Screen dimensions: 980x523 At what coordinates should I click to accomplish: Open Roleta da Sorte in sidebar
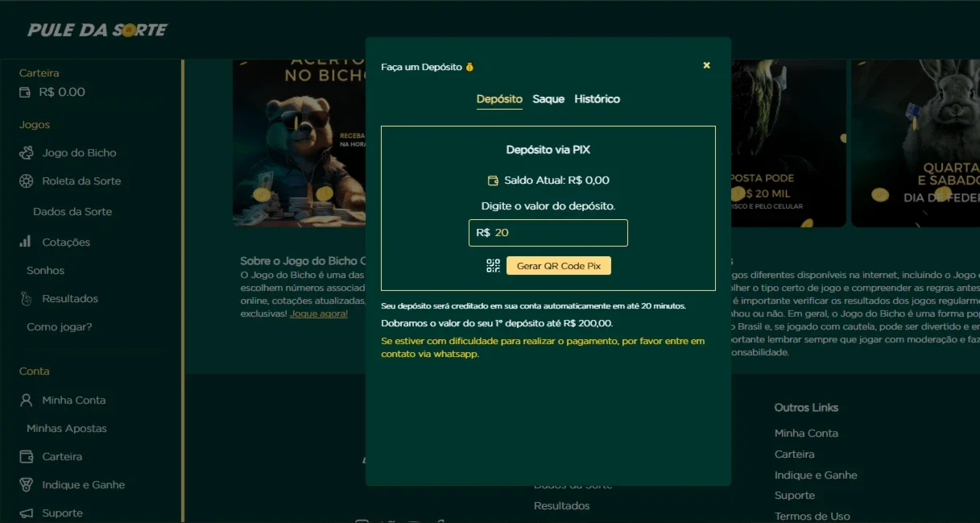click(x=81, y=181)
